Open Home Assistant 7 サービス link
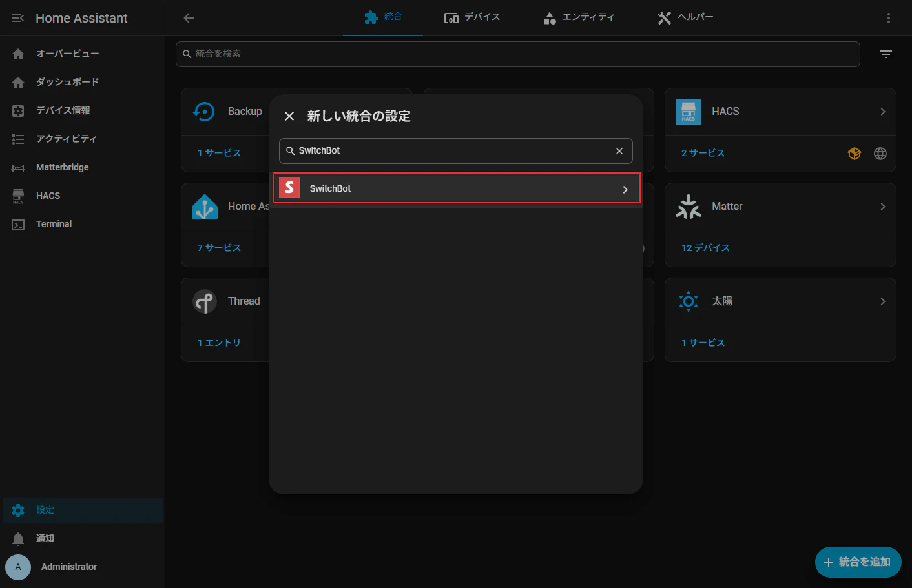Screen dimensions: 912x588 pos(219,248)
